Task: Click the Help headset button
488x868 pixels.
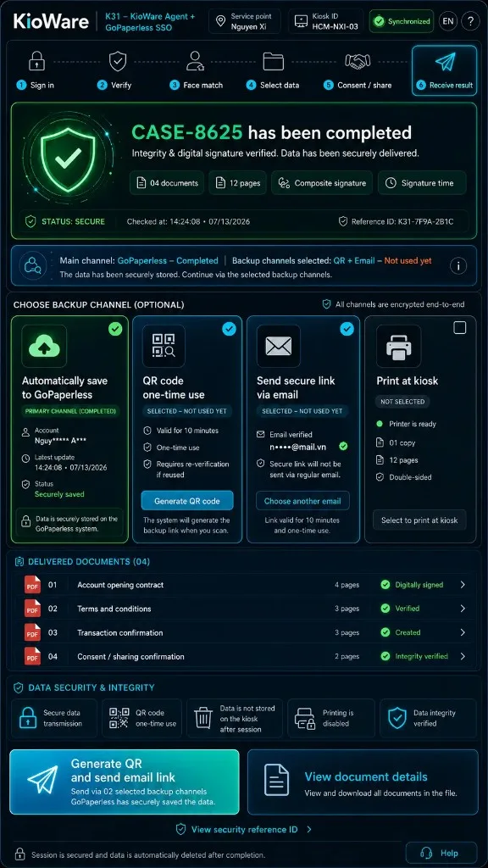Action: point(441,853)
